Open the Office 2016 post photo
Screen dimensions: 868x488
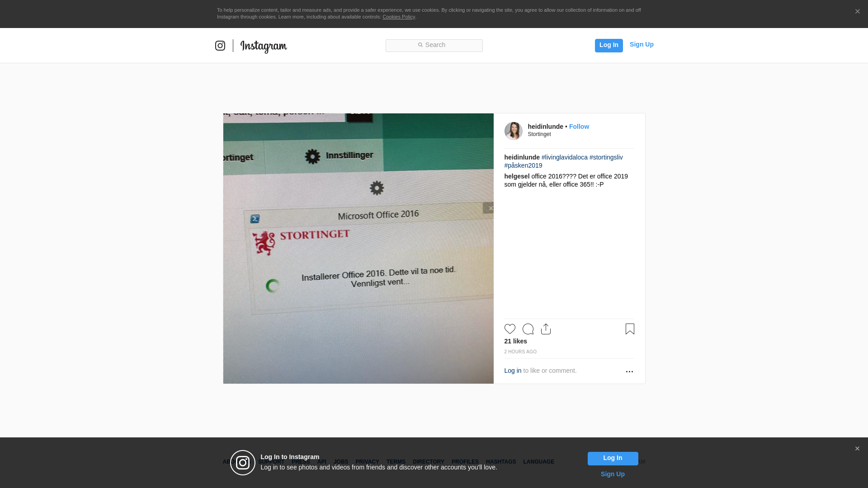tap(358, 249)
